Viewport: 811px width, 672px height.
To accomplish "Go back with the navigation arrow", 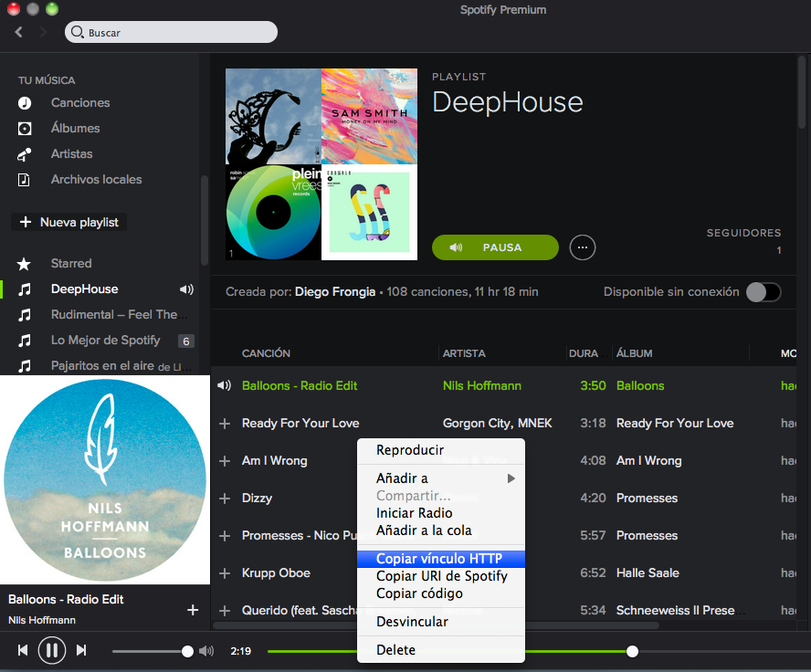I will 19,32.
